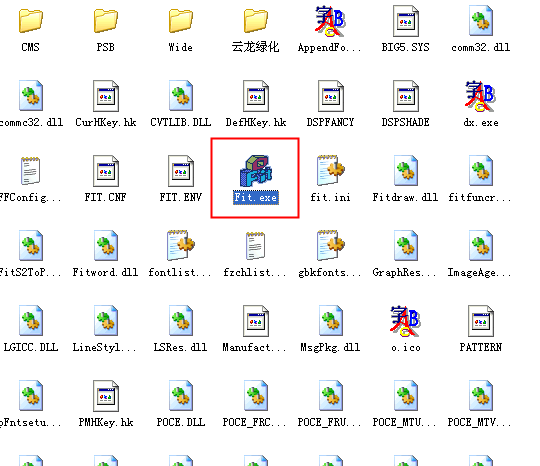Select the DSPFANCY file
The width and height of the screenshot is (540, 466).
click(x=331, y=96)
